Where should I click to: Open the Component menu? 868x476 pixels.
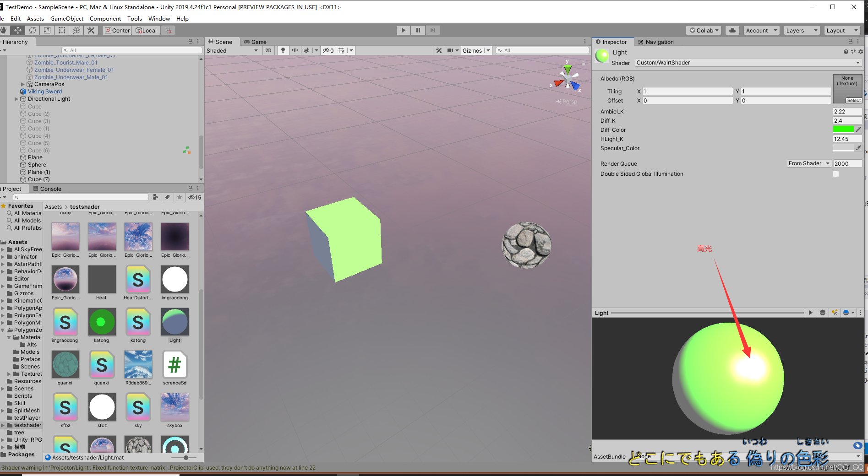pos(105,18)
